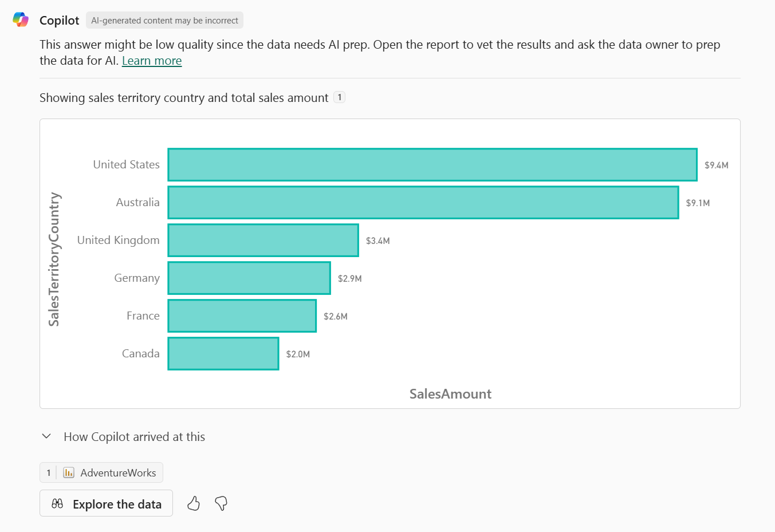Click the SalesAmount axis title
This screenshot has height=532, width=775.
(450, 394)
